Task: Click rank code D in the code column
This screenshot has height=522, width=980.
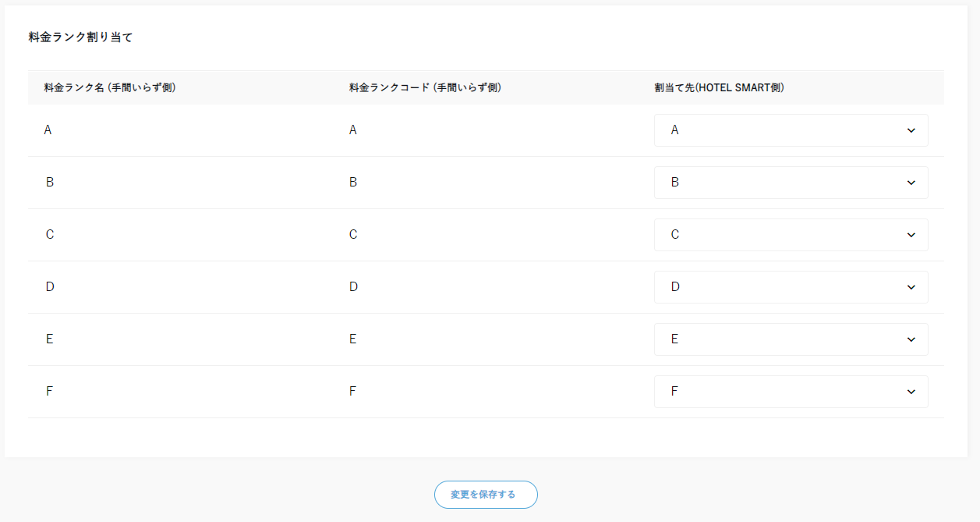Action: (x=353, y=287)
